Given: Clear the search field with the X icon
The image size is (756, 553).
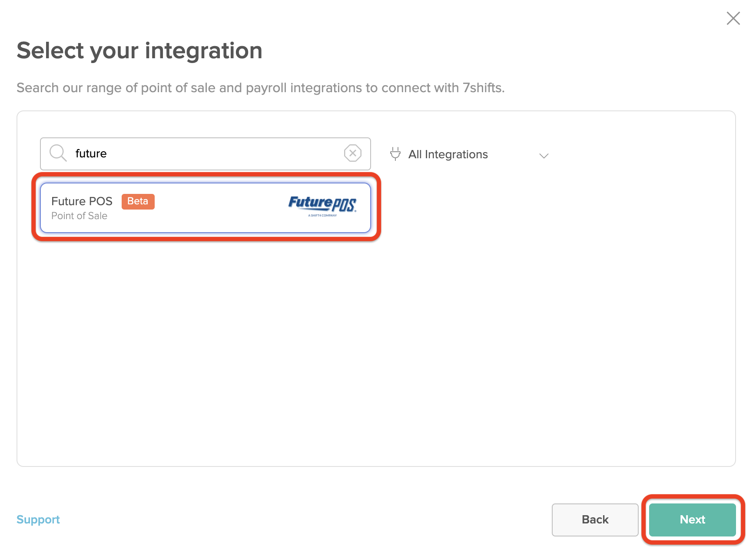Looking at the screenshot, I should click(x=352, y=153).
